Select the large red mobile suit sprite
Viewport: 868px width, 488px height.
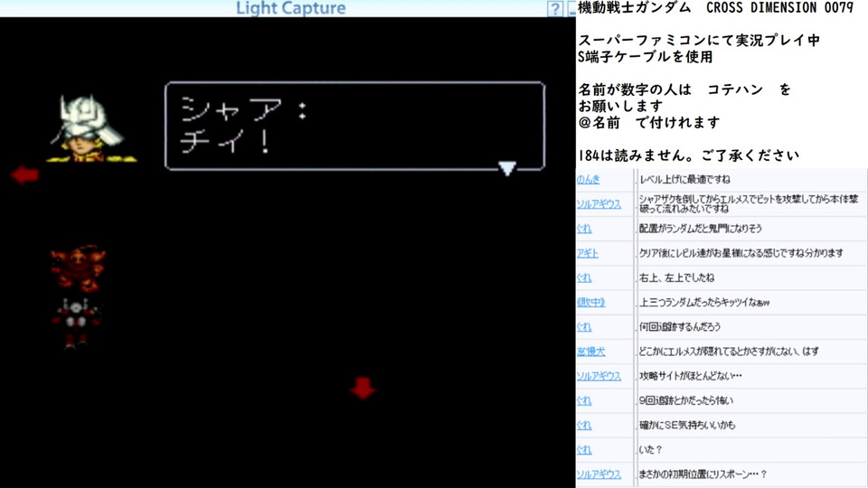pos(78,269)
